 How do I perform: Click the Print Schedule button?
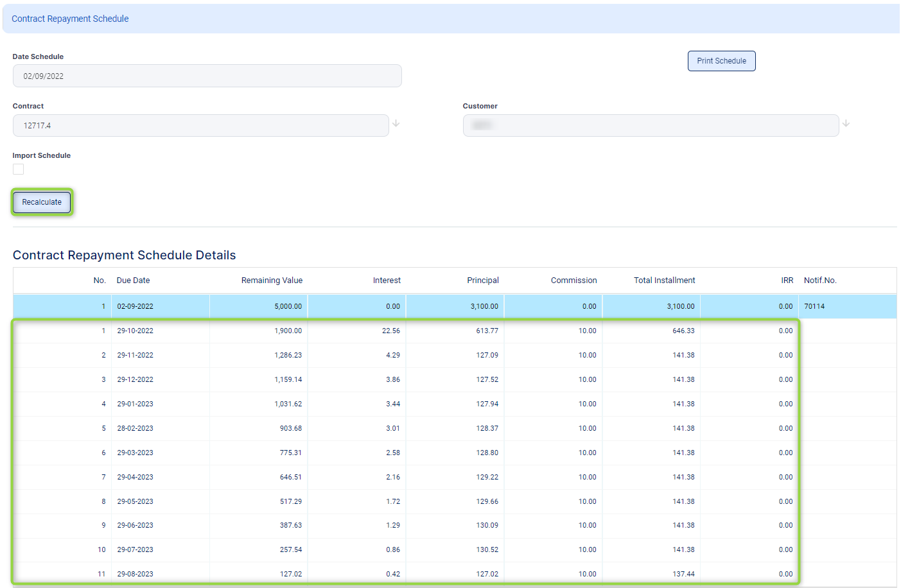721,61
